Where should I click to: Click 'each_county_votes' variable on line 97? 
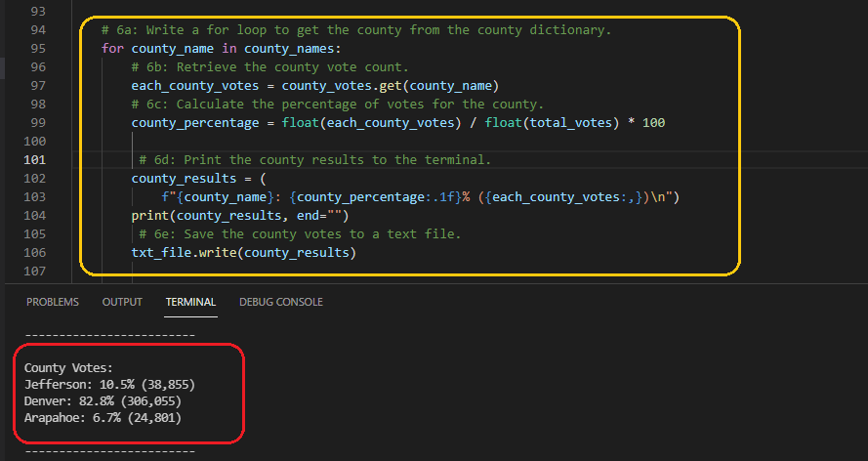click(195, 86)
